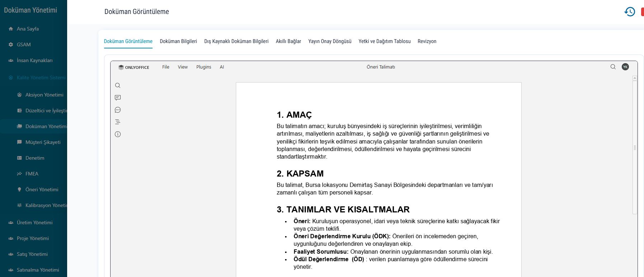Open the Plugins menu
This screenshot has height=277, width=644.
point(204,67)
